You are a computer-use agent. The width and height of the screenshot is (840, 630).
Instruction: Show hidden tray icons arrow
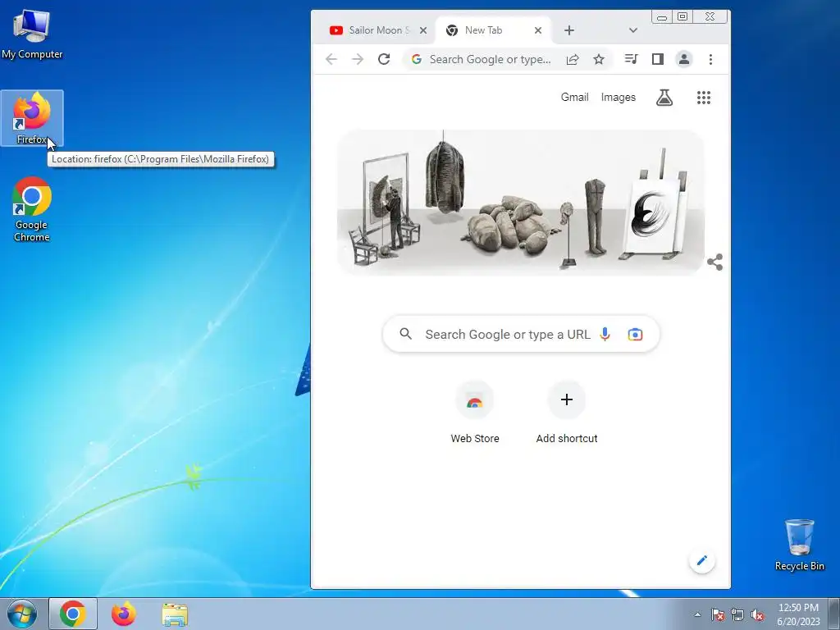(x=697, y=614)
